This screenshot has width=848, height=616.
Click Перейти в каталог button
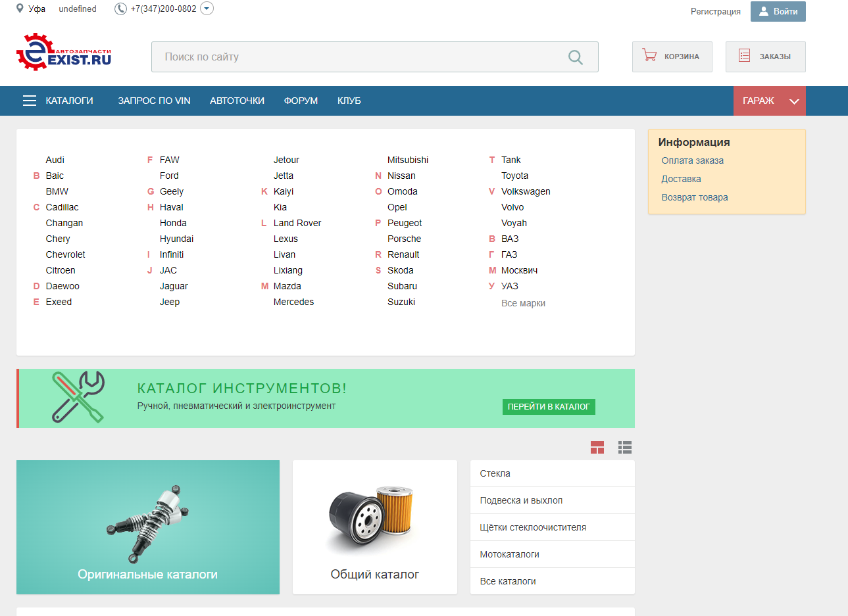pyautogui.click(x=549, y=407)
